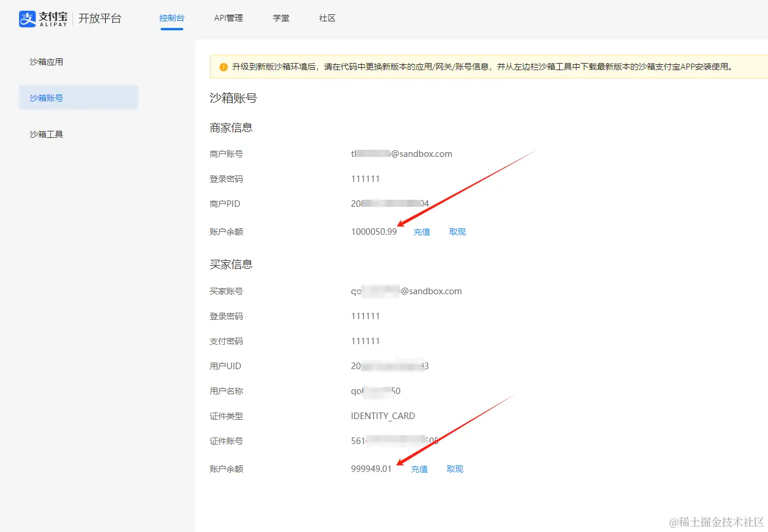The height and width of the screenshot is (532, 768).
Task: Click the 商家信息 section heading
Action: (231, 128)
